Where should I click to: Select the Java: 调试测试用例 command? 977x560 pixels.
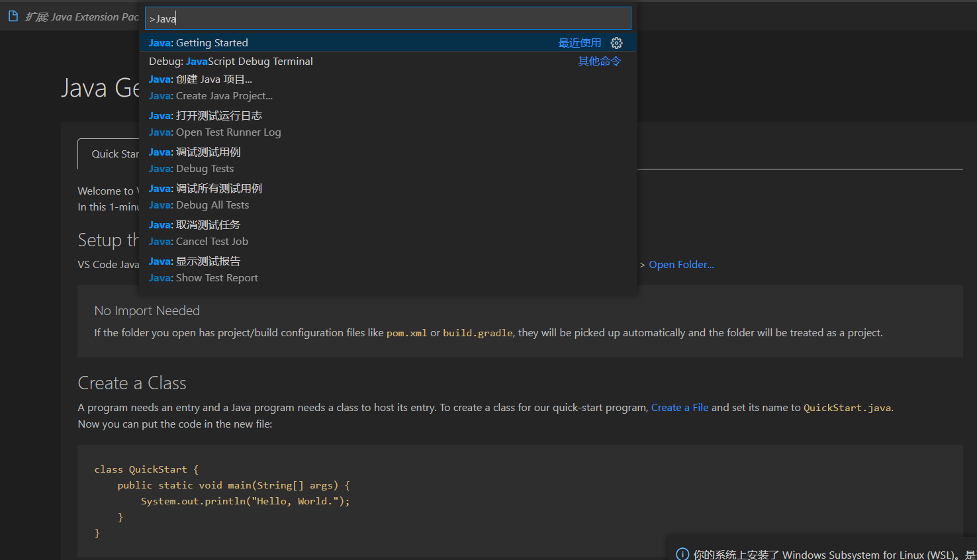click(388, 160)
